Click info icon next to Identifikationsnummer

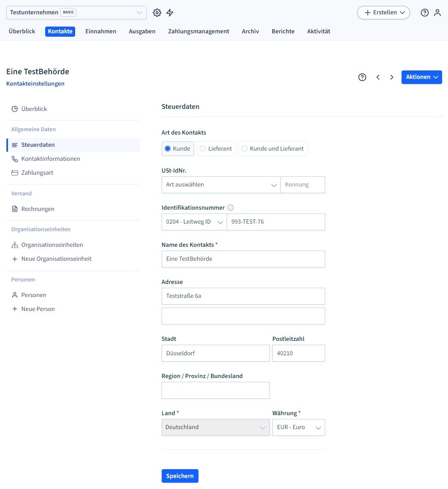coord(231,208)
